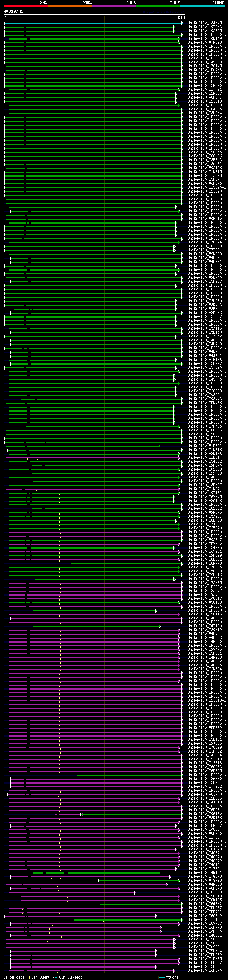Open hit UniRef100_Q13620-2
This screenshot has width=228, height=980.
pyautogui.click(x=207, y=187)
